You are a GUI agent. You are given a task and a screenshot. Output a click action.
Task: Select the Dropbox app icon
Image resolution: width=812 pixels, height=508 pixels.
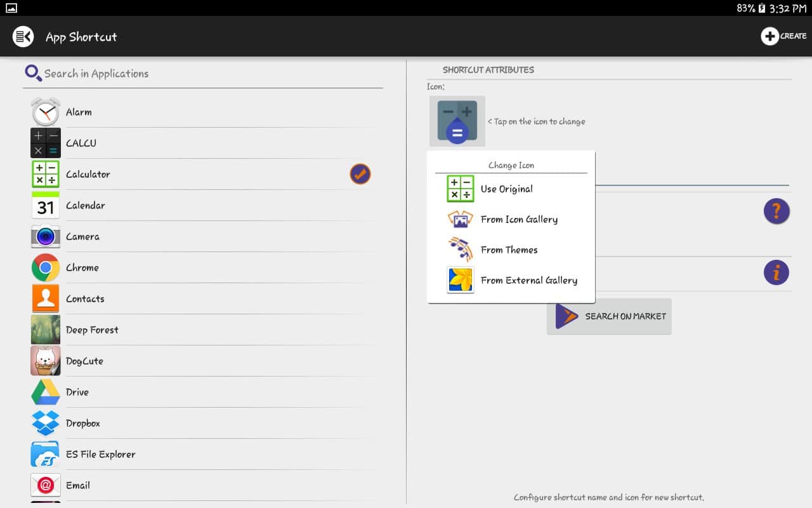pos(46,423)
